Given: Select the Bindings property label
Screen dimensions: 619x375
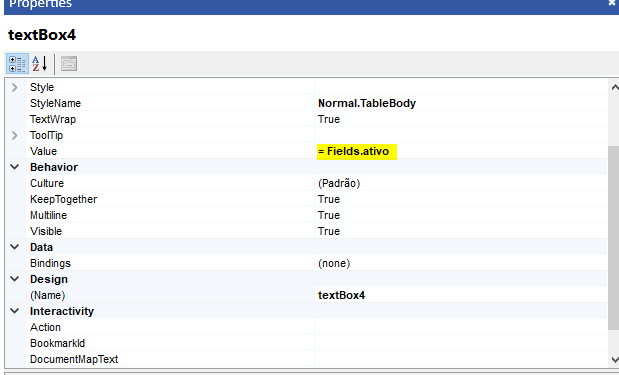Looking at the screenshot, I should [50, 263].
